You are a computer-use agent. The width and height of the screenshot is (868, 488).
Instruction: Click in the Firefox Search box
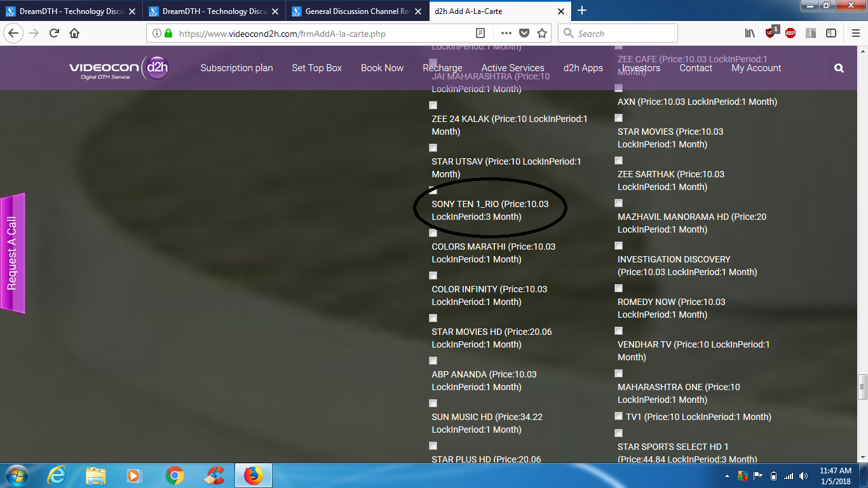tap(618, 33)
